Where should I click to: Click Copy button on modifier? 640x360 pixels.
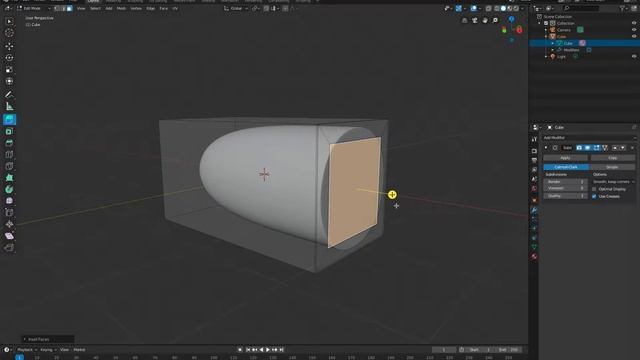[612, 158]
